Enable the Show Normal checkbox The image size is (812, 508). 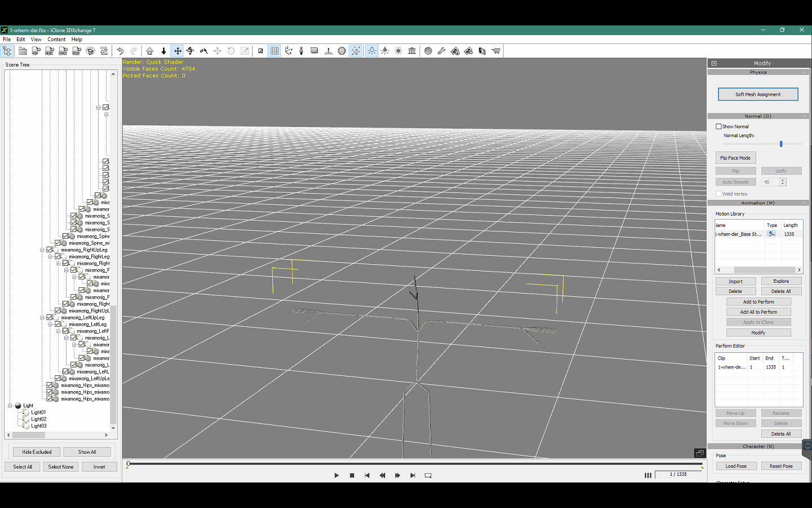pyautogui.click(x=719, y=126)
